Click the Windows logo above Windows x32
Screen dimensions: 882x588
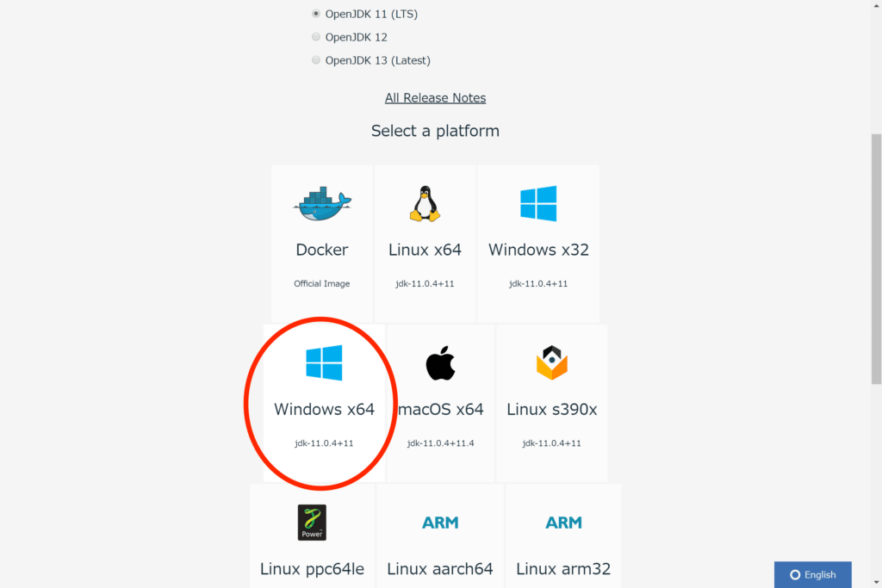[x=538, y=203]
